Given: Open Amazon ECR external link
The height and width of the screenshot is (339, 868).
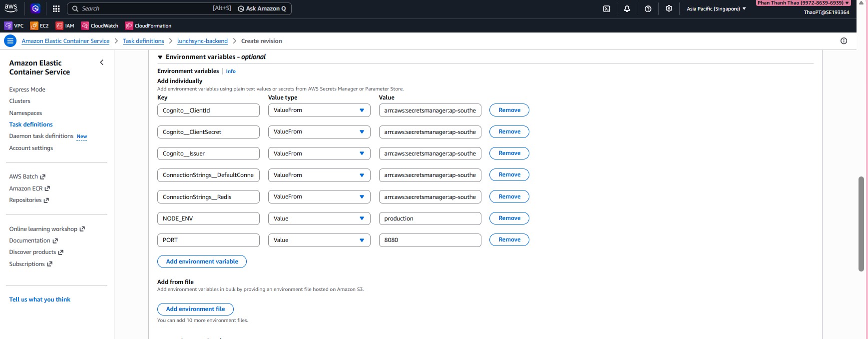Looking at the screenshot, I should tap(29, 188).
